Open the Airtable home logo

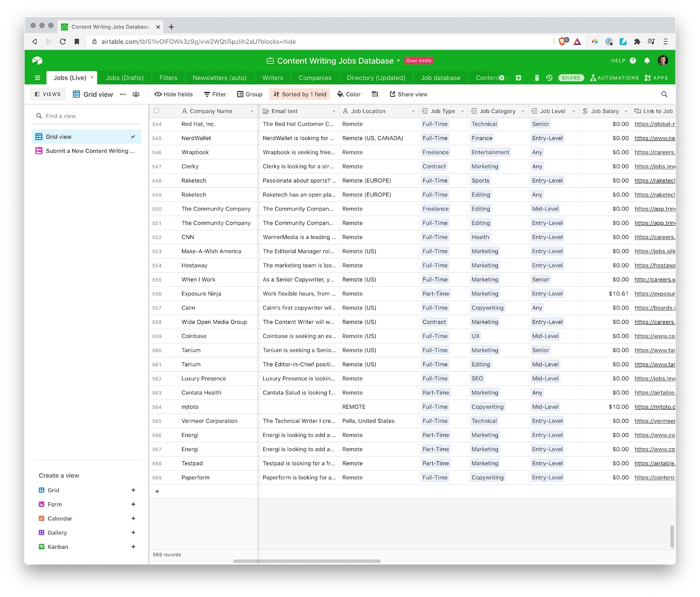point(37,60)
